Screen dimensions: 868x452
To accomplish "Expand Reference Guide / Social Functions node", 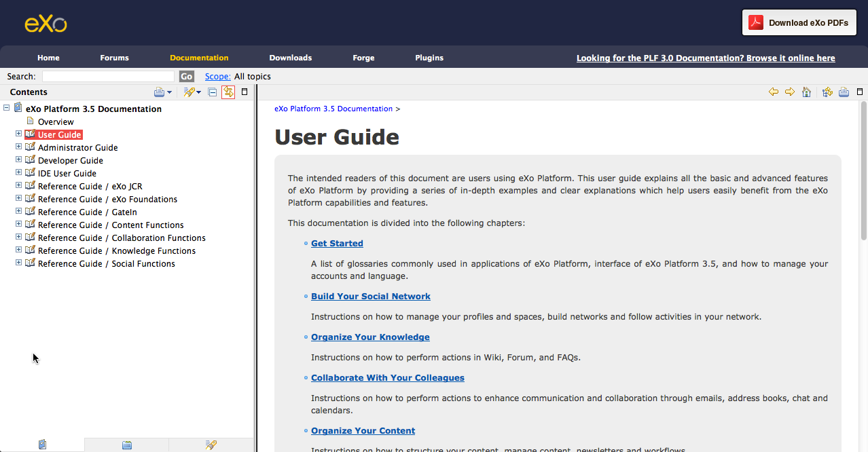I will (18, 263).
